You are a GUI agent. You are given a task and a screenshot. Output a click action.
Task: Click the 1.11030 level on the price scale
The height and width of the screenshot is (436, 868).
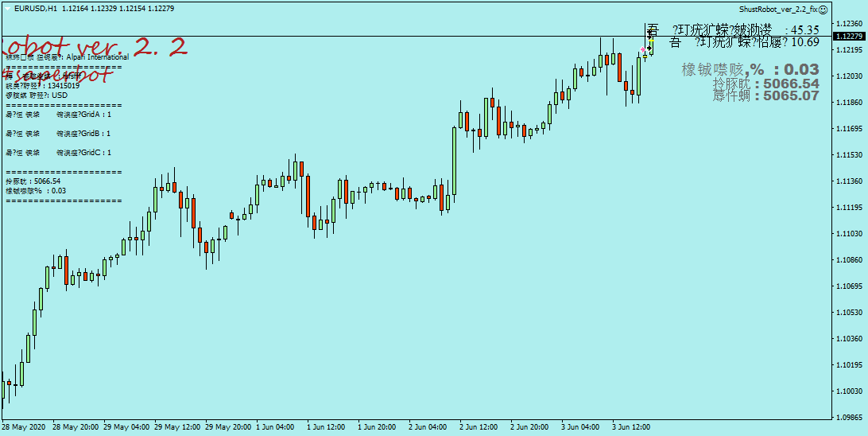(849, 234)
